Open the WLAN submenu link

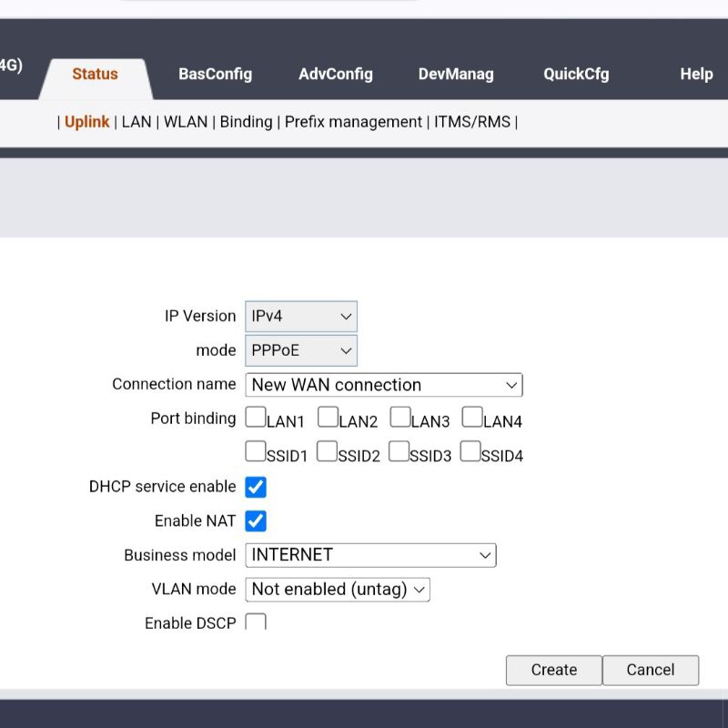(x=186, y=122)
